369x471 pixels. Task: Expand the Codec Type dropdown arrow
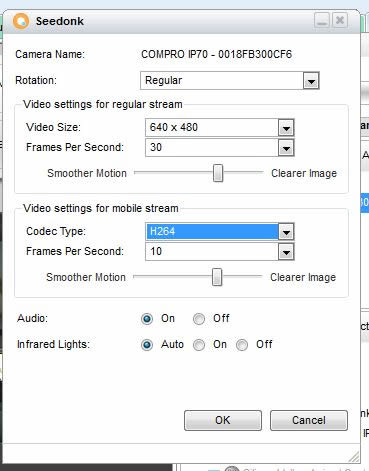coord(286,231)
